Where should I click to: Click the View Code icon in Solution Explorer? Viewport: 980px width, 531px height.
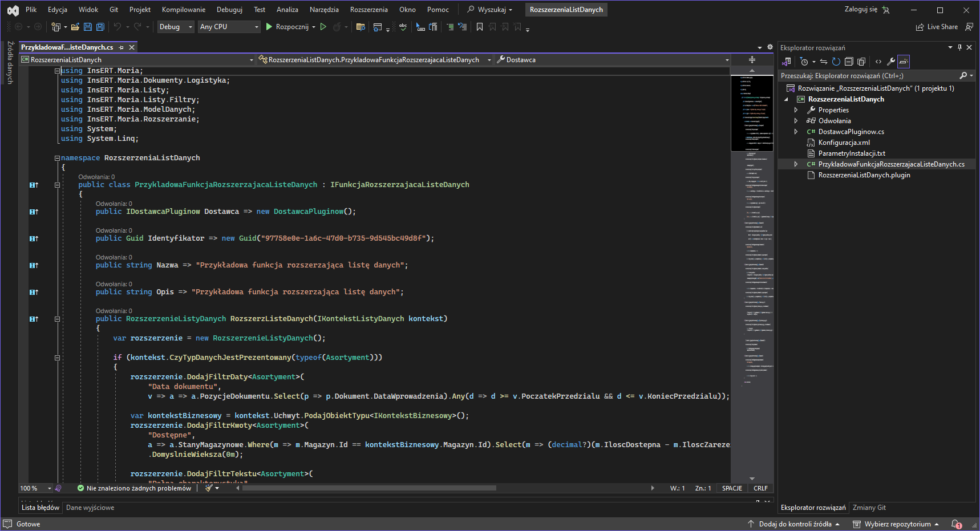[x=878, y=62]
